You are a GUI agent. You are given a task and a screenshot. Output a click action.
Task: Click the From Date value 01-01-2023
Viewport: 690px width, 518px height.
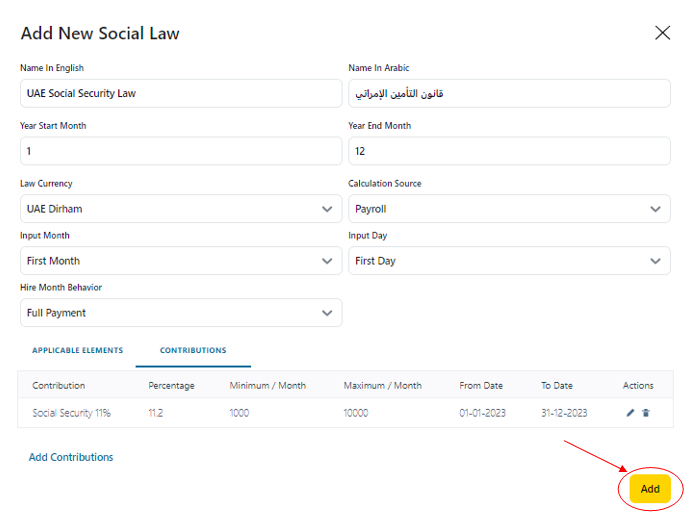coord(481,413)
